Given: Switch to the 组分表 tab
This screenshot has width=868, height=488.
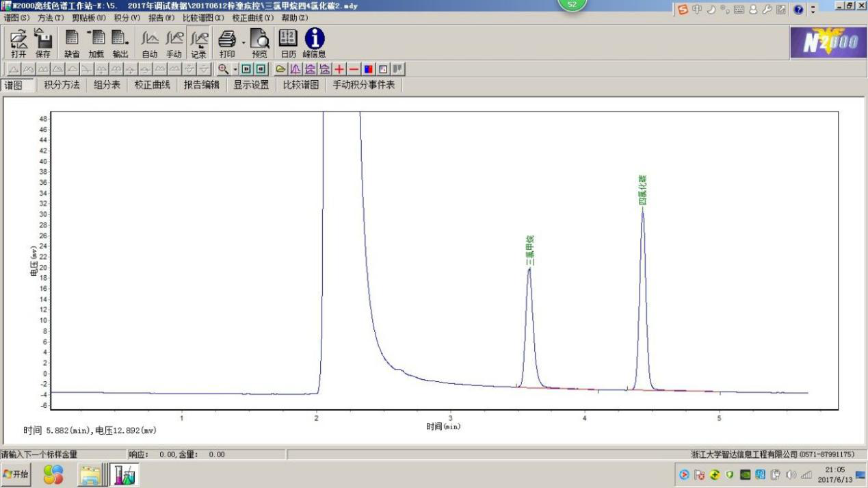Looking at the screenshot, I should 107,85.
